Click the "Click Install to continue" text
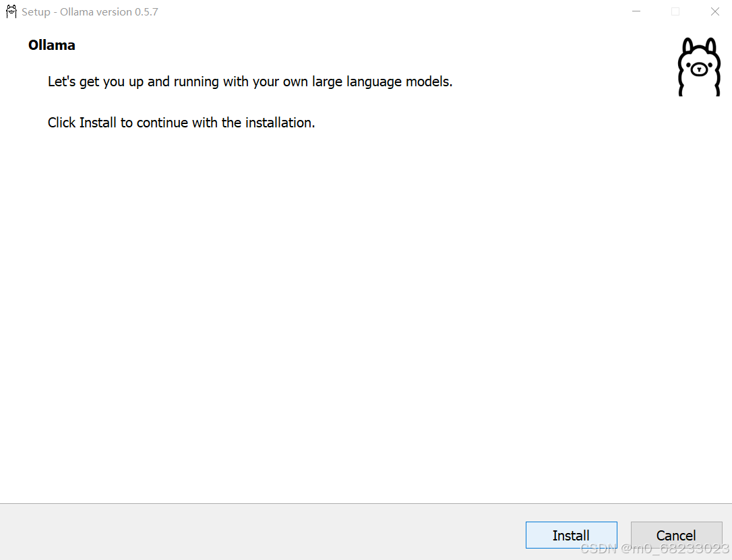The width and height of the screenshot is (732, 560). [x=181, y=123]
